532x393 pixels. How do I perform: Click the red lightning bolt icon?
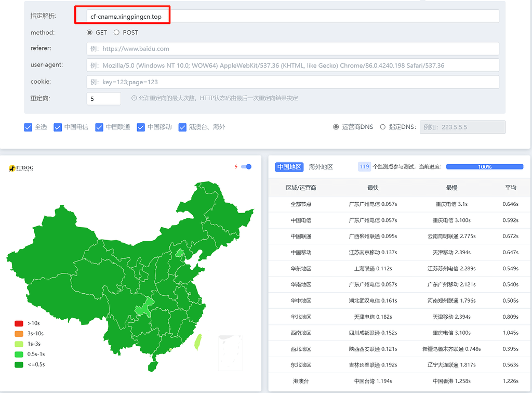236,166
